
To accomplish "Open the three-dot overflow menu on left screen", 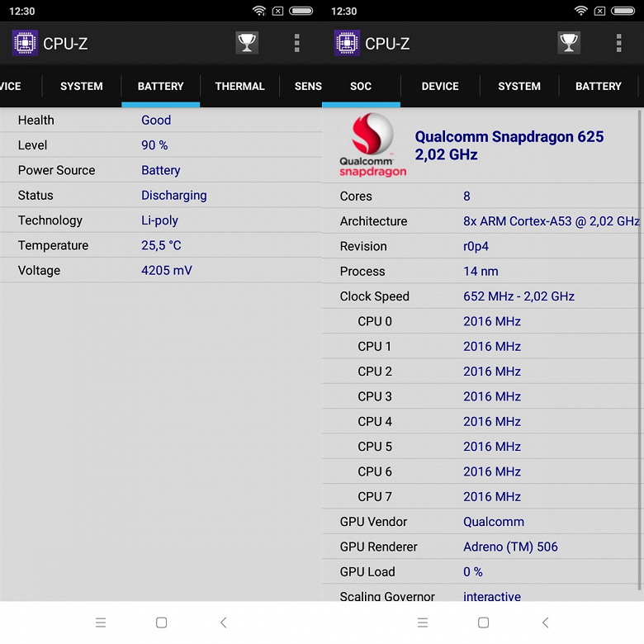I will (296, 43).
